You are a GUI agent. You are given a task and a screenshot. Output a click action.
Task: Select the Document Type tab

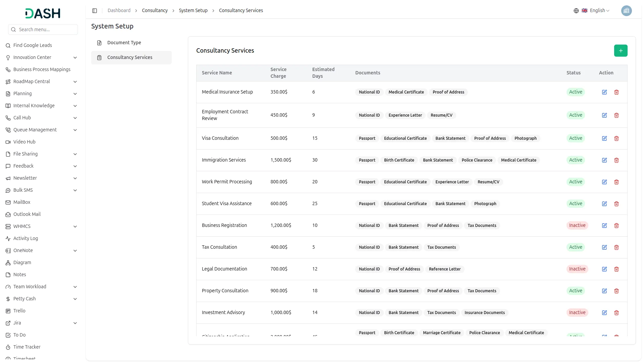point(124,43)
